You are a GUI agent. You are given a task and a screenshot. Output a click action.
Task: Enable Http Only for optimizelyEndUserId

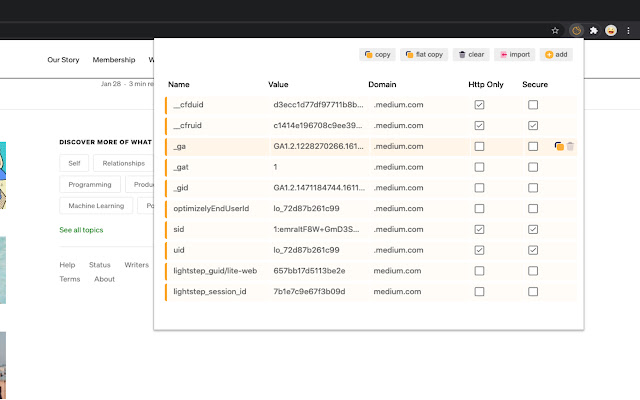coord(479,208)
